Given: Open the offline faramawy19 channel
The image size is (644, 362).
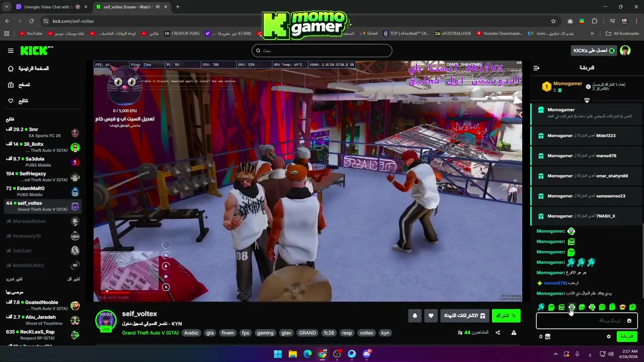Looking at the screenshot, I should click(x=43, y=236).
